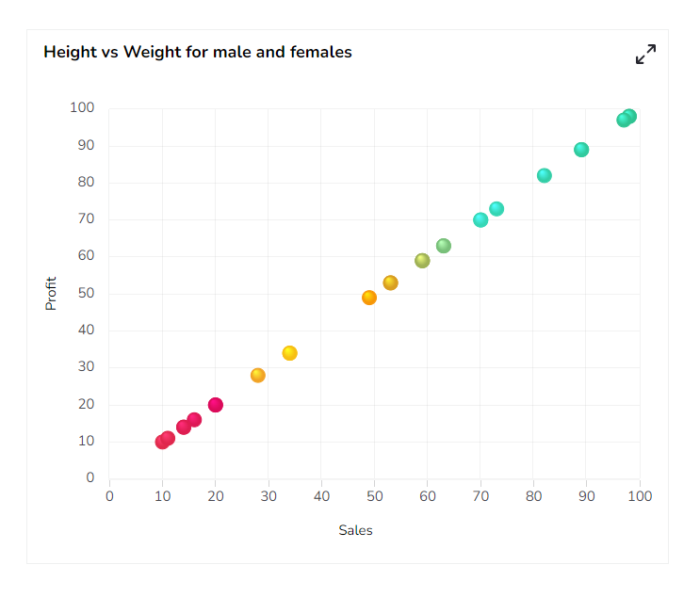This screenshot has height=597, width=700.
Task: Select the olive point at Sales 59
Action: click(422, 261)
